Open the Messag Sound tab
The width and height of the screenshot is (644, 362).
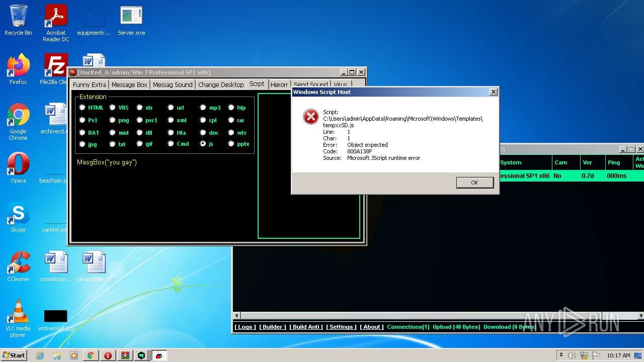tap(173, 84)
